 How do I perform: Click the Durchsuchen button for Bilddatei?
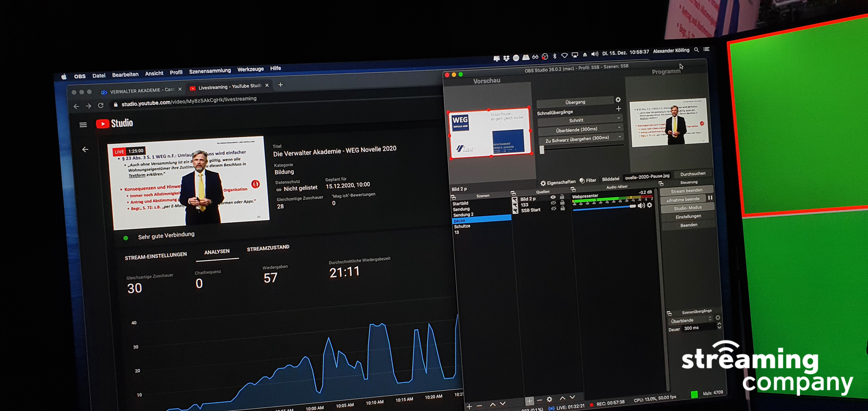coord(693,174)
